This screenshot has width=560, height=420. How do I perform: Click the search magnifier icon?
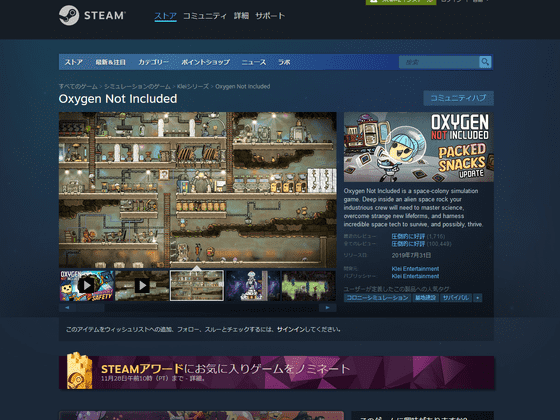point(485,62)
